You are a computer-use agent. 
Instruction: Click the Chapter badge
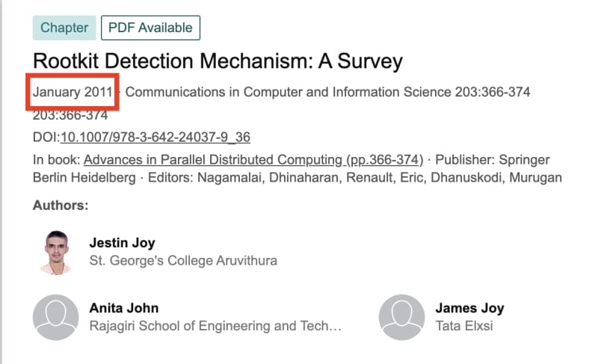pyautogui.click(x=64, y=28)
